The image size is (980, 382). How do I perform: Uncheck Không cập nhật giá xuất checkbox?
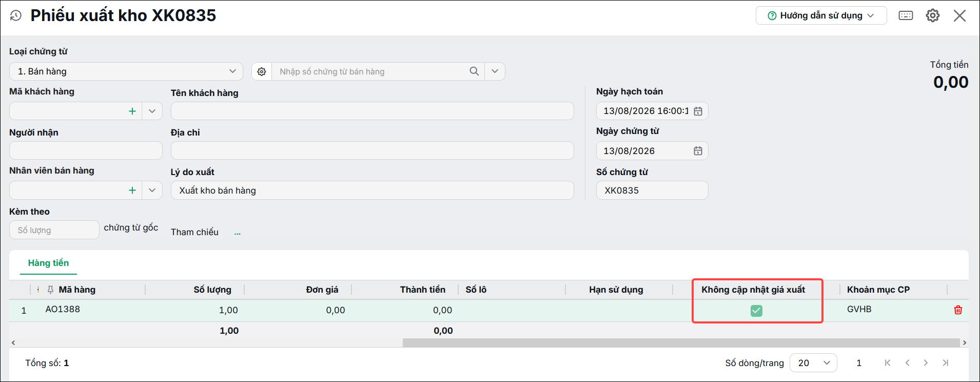pos(756,310)
